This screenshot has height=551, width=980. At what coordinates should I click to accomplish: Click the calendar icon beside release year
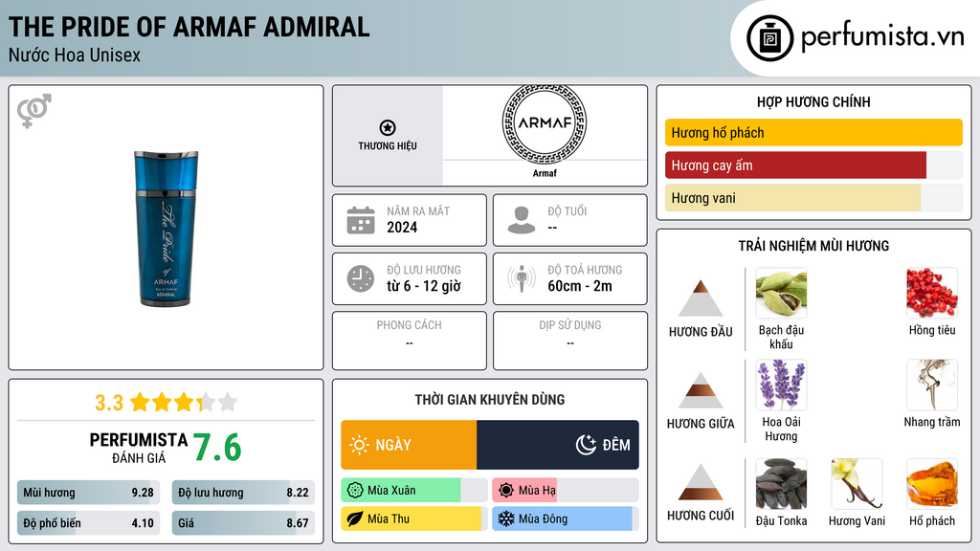(361, 220)
